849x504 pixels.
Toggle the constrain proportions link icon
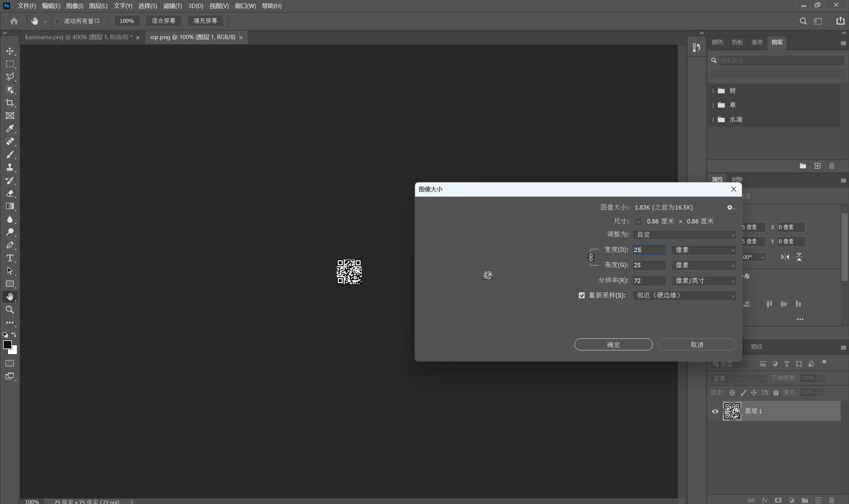coord(591,257)
